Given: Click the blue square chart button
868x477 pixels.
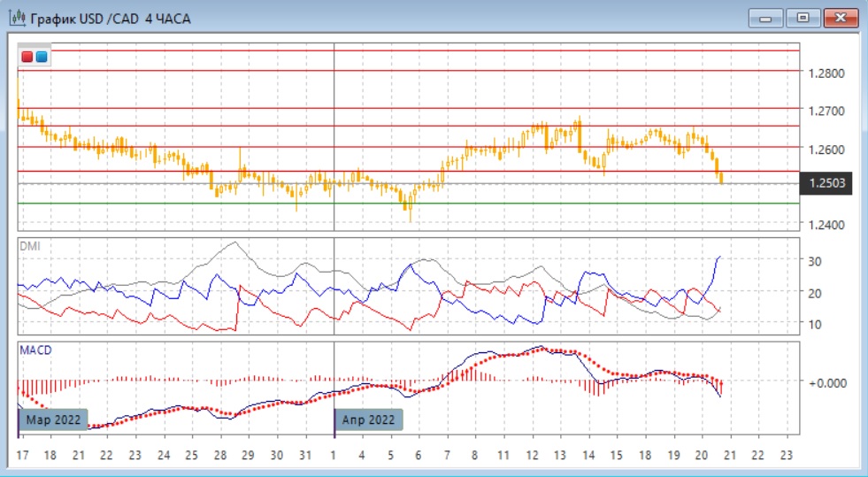Looking at the screenshot, I should pyautogui.click(x=42, y=58).
